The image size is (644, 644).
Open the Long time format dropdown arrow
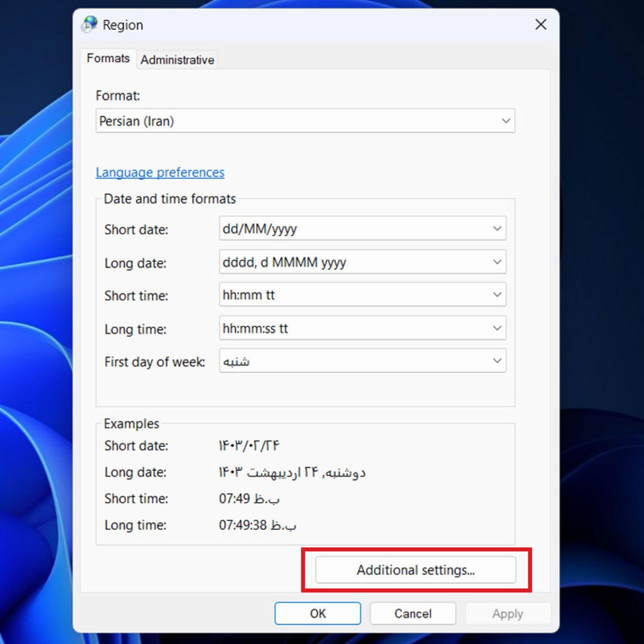click(x=497, y=328)
